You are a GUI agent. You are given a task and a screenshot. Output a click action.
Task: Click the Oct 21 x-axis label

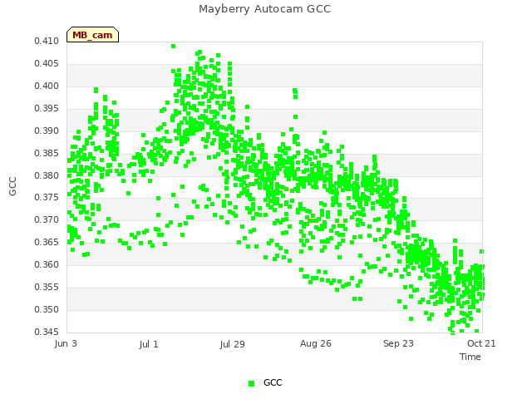tap(481, 343)
